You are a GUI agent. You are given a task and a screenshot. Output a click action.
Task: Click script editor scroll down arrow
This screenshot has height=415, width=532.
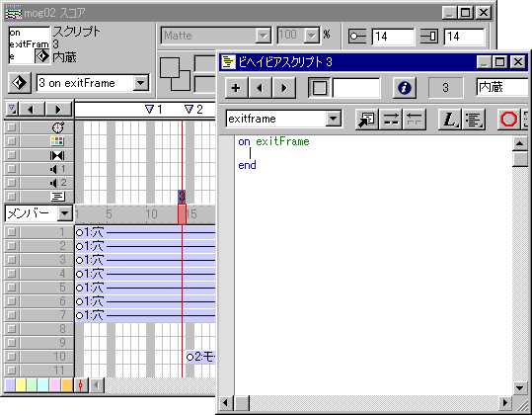(520, 387)
